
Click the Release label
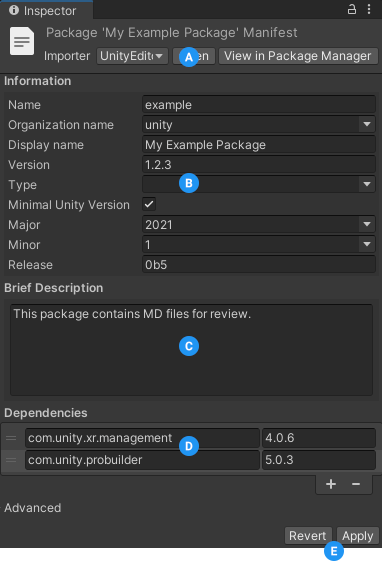pyautogui.click(x=30, y=265)
